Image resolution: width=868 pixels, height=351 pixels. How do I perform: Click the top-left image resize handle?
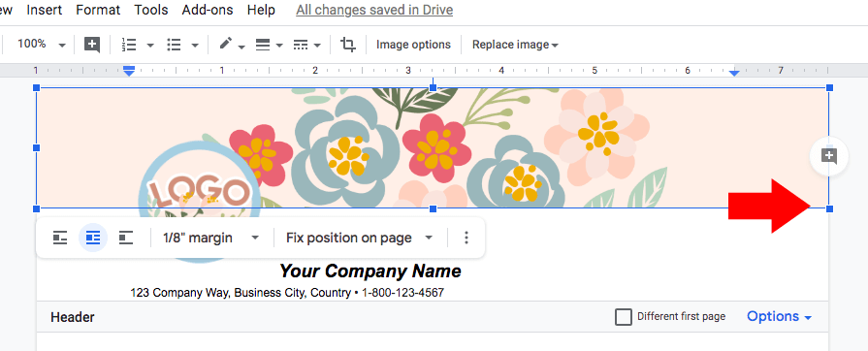tap(37, 87)
